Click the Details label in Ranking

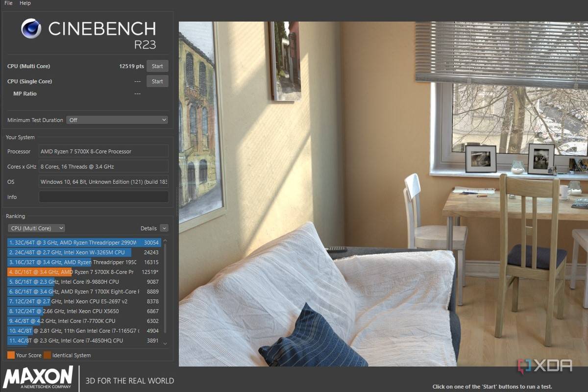coord(148,228)
